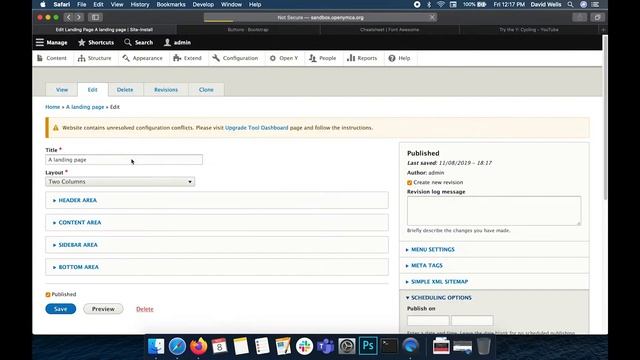Image resolution: width=640 pixels, height=360 pixels.
Task: Click Safari's Share button
Action: [579, 17]
